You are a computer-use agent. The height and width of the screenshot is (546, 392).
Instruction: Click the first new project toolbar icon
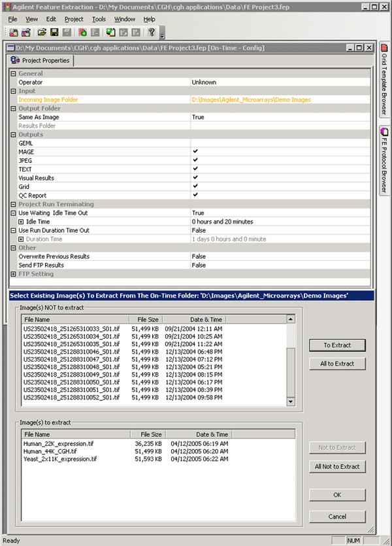14,32
